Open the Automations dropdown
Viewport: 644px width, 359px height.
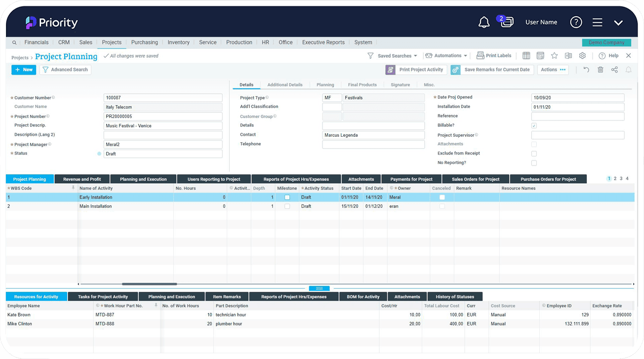[x=446, y=56]
